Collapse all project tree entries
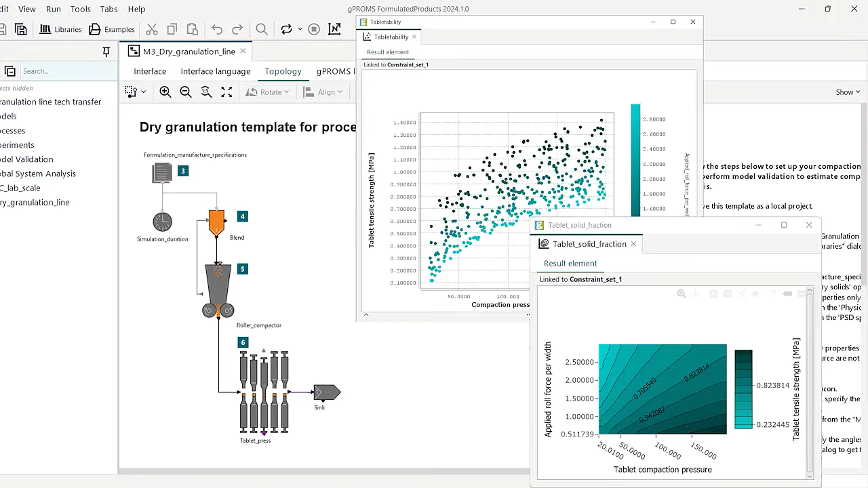Screen dimensions: 868x488 (10, 71)
